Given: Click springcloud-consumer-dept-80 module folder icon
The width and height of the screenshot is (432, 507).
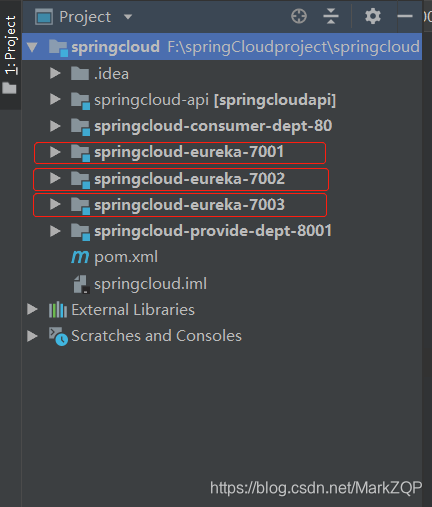Looking at the screenshot, I should 80,127.
